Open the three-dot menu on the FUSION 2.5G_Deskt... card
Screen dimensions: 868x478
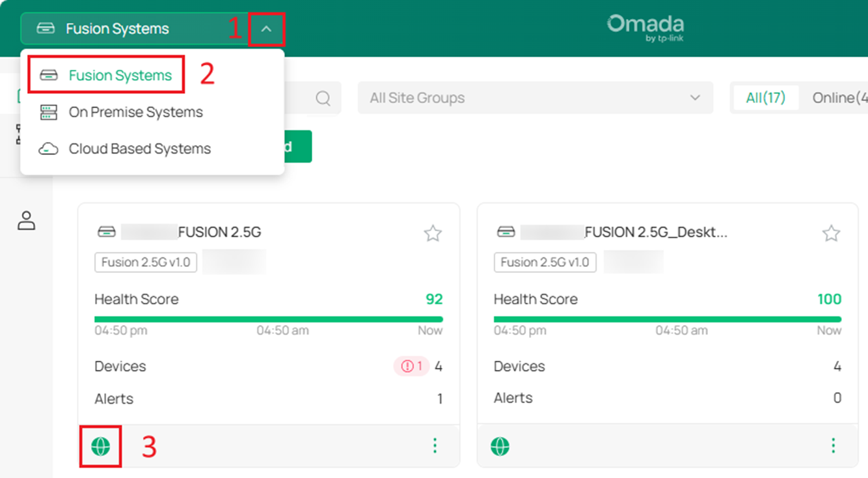point(833,445)
